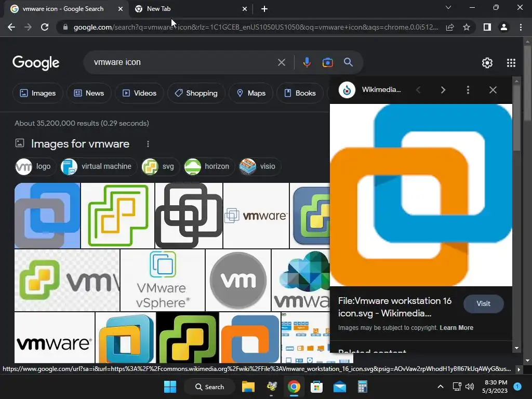532x399 pixels.
Task: Click the Google logo
Action: click(x=36, y=63)
